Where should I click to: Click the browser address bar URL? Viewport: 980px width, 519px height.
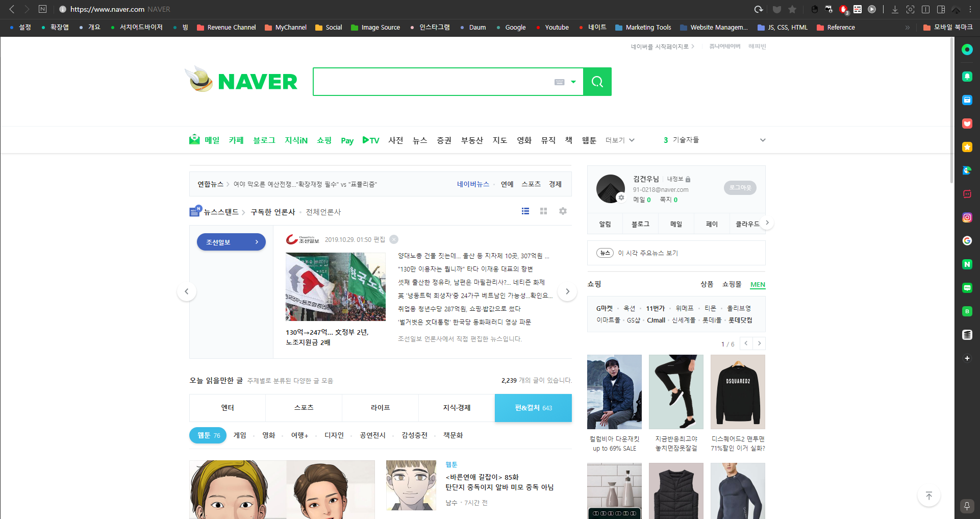point(107,9)
